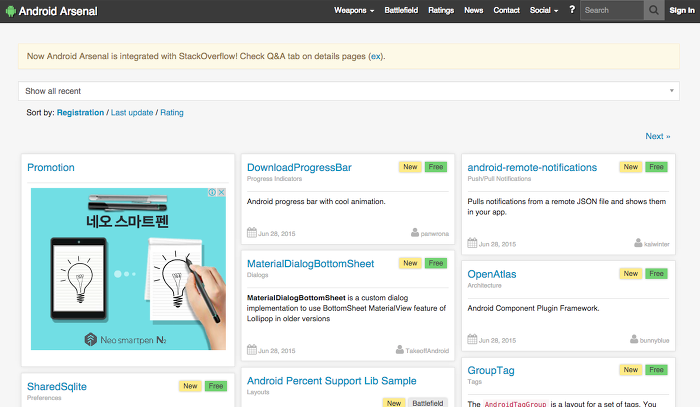Screen dimensions: 700x407
Task: Open the News page
Action: click(x=474, y=10)
